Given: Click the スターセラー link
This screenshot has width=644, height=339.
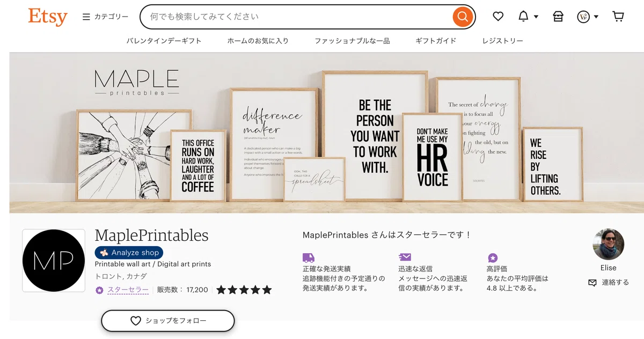Looking at the screenshot, I should click(128, 290).
